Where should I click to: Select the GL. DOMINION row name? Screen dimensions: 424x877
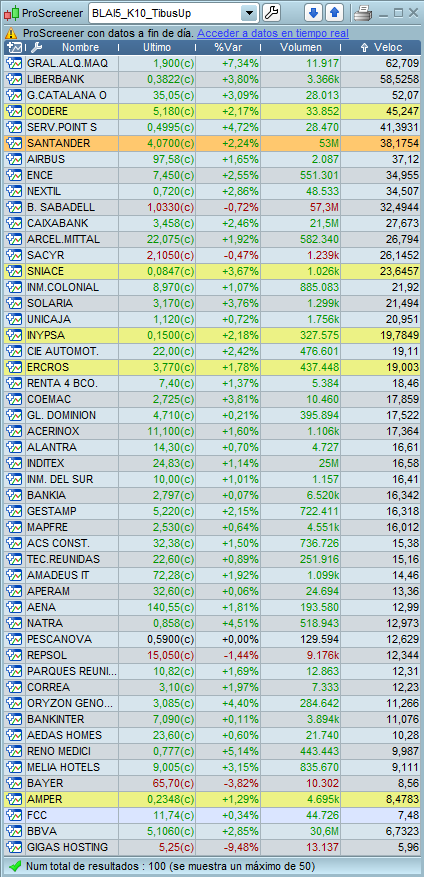click(x=61, y=416)
